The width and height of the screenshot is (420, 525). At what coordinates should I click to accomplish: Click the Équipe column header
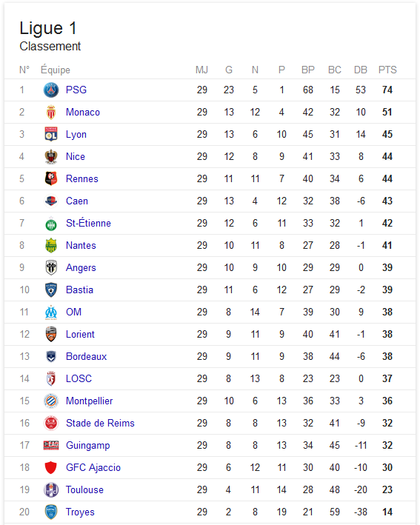coord(56,70)
